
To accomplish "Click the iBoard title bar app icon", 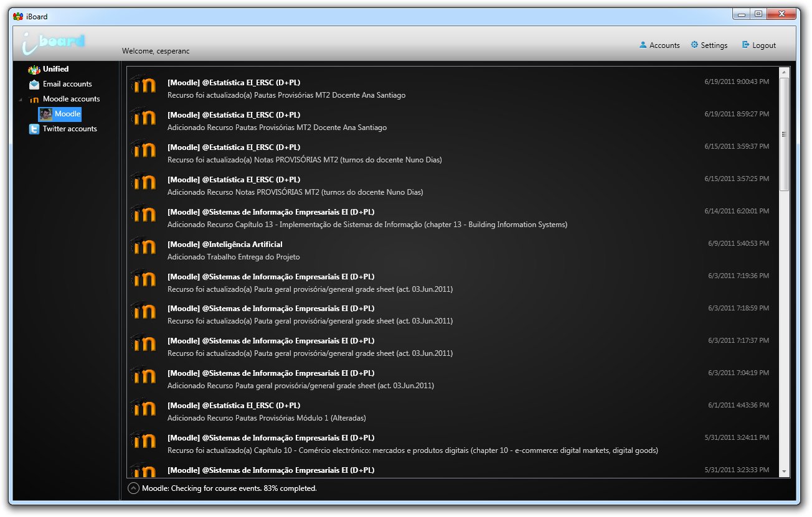I will point(17,16).
